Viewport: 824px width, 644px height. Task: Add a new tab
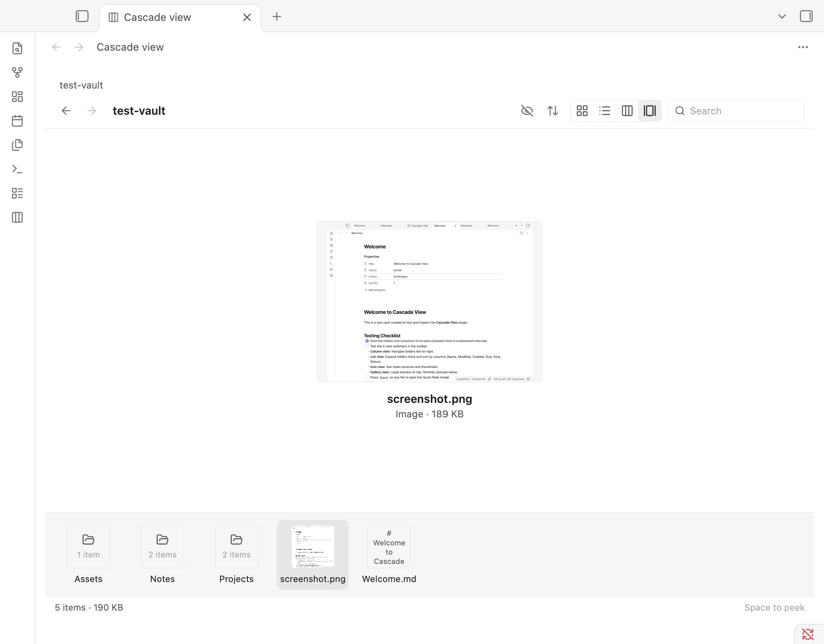pos(277,17)
